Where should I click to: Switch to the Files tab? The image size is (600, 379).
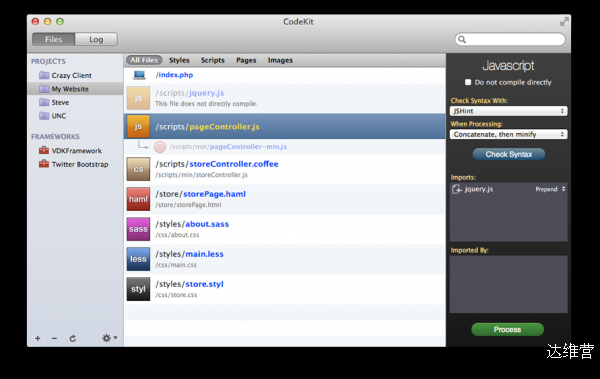pos(54,39)
